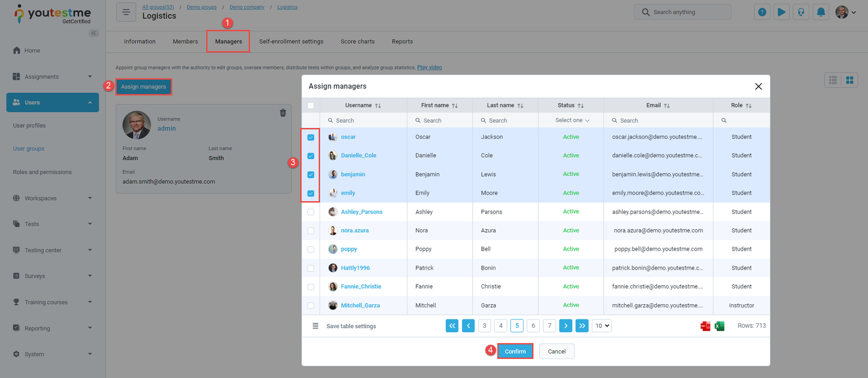This screenshot has height=378, width=868.
Task: Open the help question mark icon
Action: tap(762, 12)
